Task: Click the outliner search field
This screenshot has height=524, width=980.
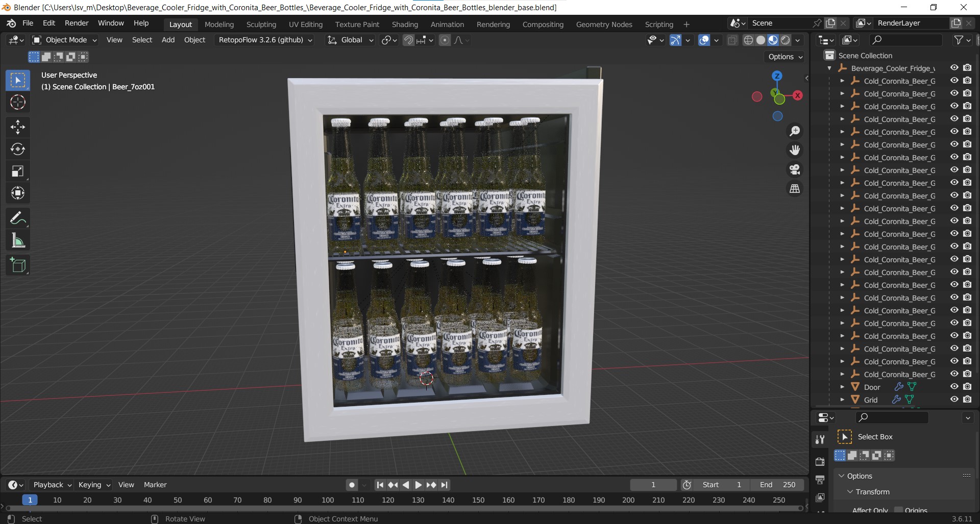Action: [905, 40]
